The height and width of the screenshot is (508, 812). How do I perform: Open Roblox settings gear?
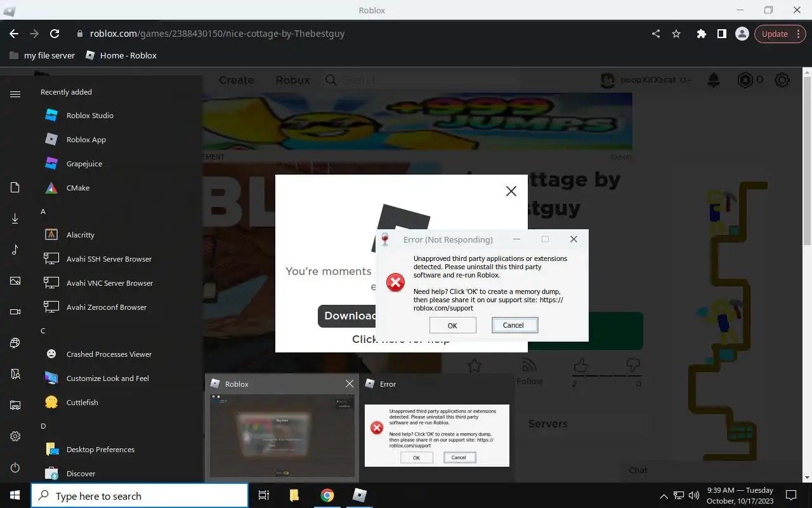point(782,80)
